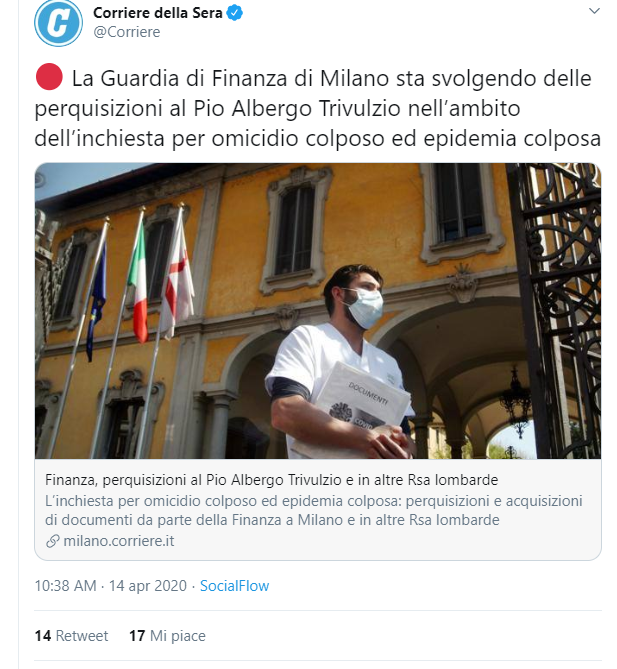Click the blue verified badge icon

tap(234, 13)
